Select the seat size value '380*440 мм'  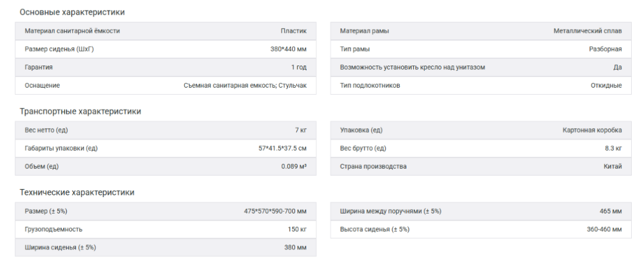(284, 49)
